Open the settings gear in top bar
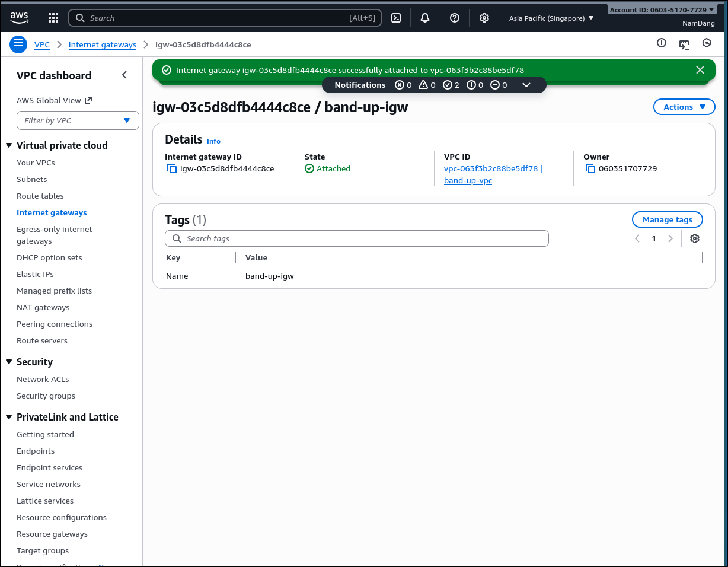This screenshot has height=567, width=728. tap(484, 18)
